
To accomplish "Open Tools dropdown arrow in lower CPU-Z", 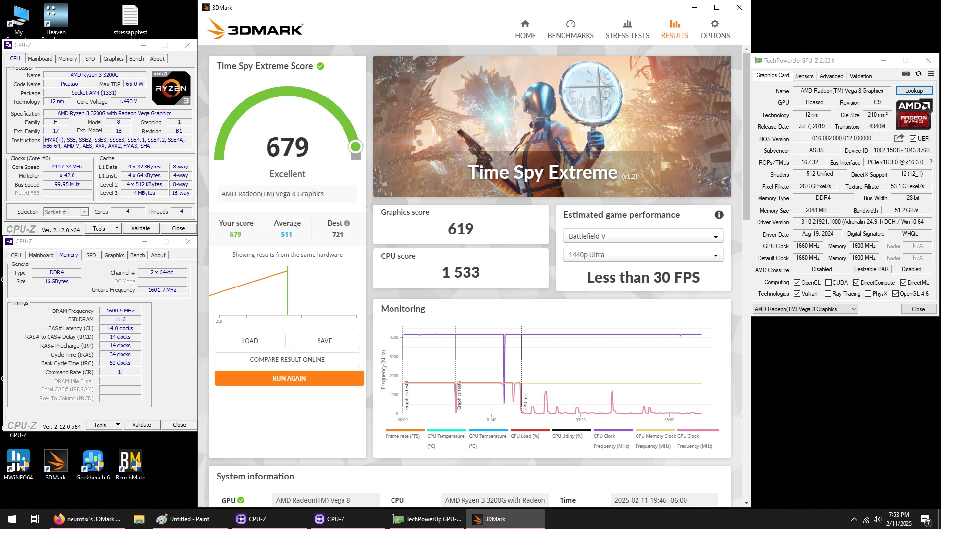I will 118,425.
